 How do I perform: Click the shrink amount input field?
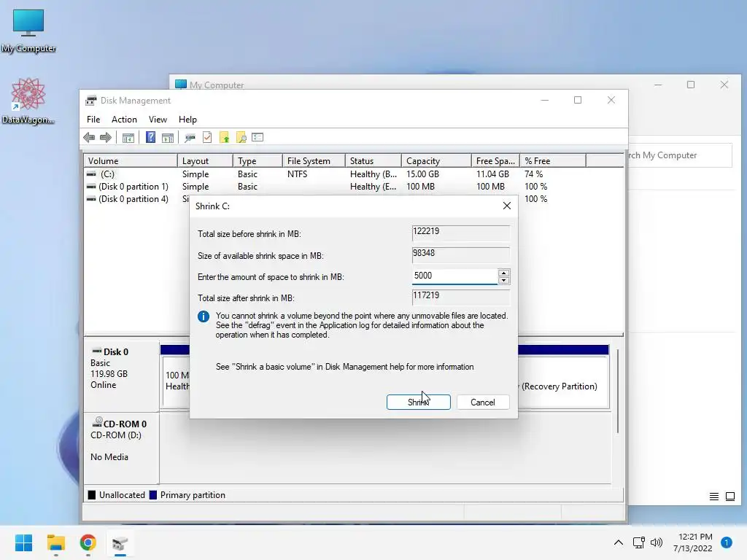(454, 276)
